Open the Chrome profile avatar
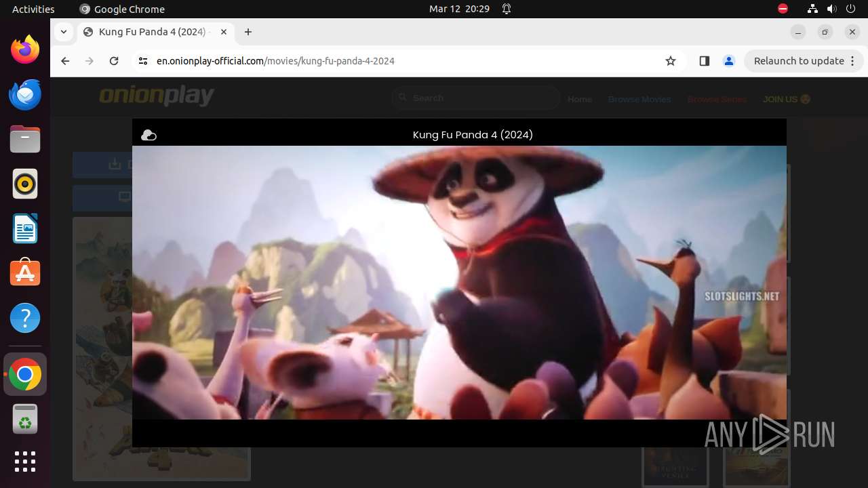 [729, 61]
